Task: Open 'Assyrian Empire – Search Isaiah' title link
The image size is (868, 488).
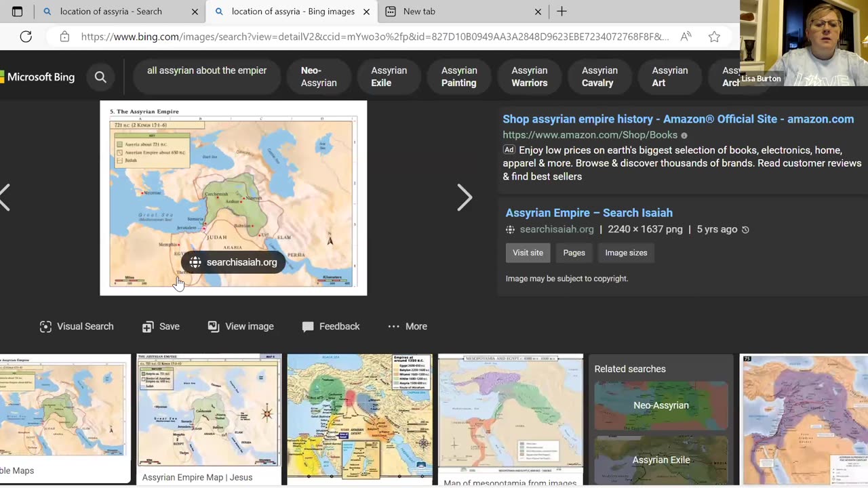Action: (589, 213)
